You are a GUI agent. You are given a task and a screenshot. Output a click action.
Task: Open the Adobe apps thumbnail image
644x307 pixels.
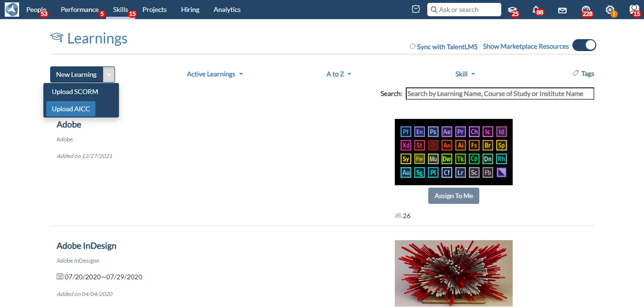click(x=454, y=152)
